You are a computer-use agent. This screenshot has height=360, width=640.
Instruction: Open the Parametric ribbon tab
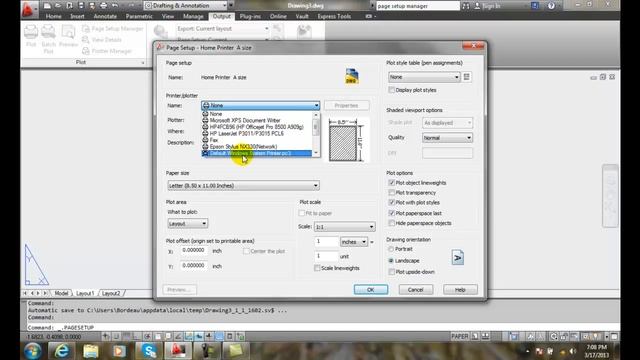pyautogui.click(x=139, y=16)
